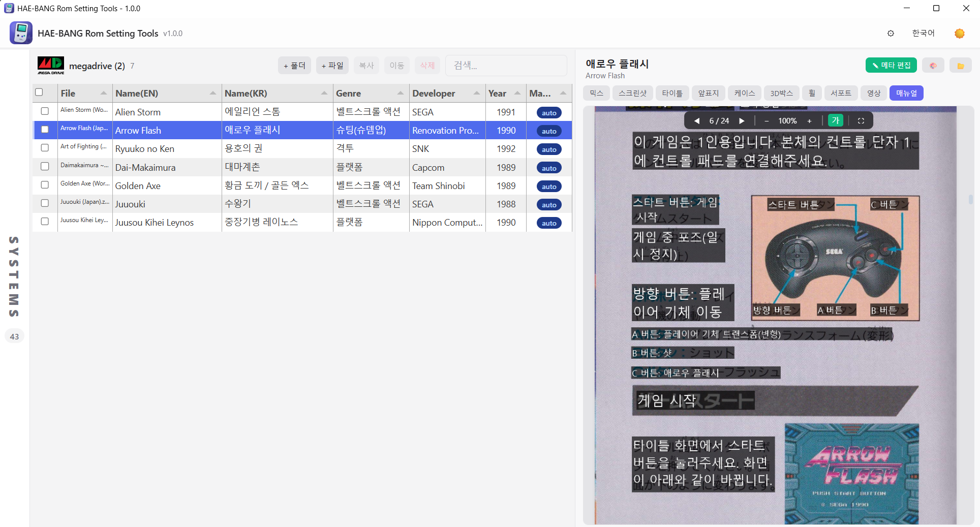Check the Dai-Makaimura row checkbox
The width and height of the screenshot is (980, 527).
pyautogui.click(x=45, y=166)
